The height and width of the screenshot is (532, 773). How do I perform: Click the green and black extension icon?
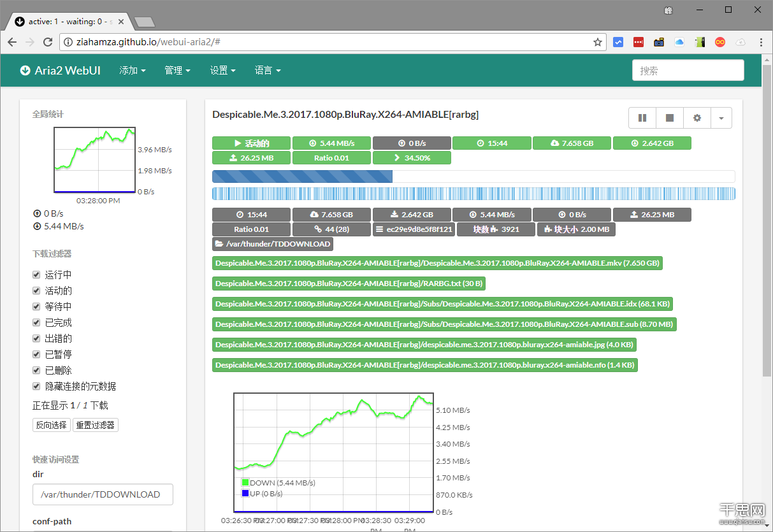(x=700, y=42)
